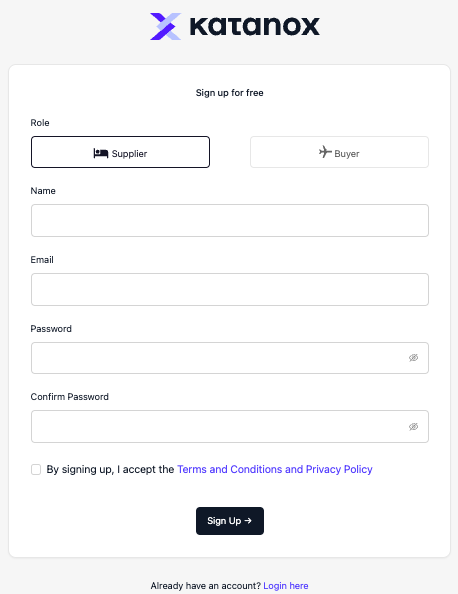Click the airplane icon on Buyer option
The height and width of the screenshot is (594, 458).
pyautogui.click(x=325, y=152)
